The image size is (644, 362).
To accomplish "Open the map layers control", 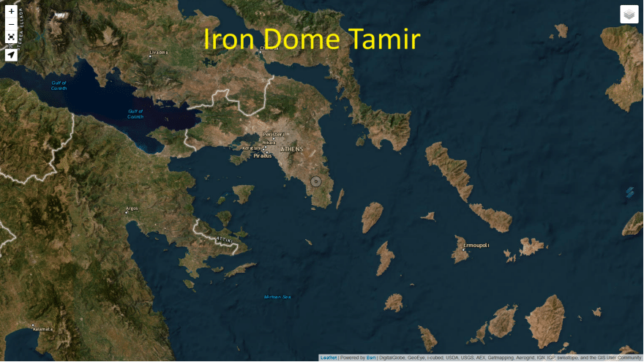I will pos(629,15).
